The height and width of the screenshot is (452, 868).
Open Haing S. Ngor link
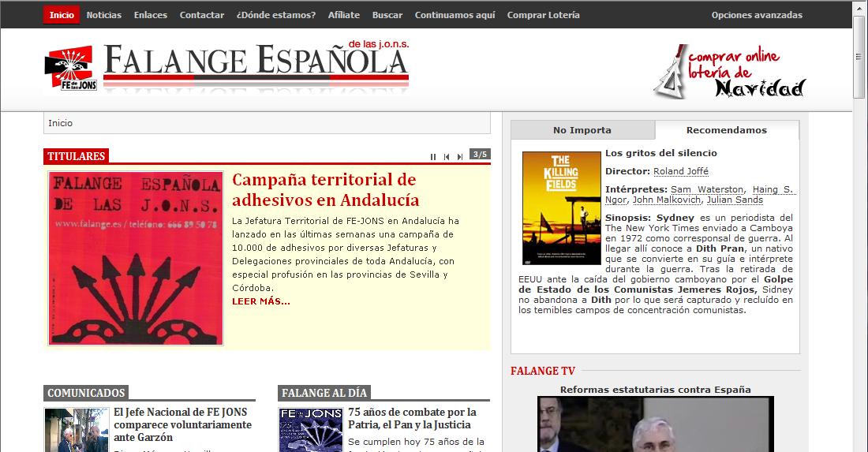700,195
